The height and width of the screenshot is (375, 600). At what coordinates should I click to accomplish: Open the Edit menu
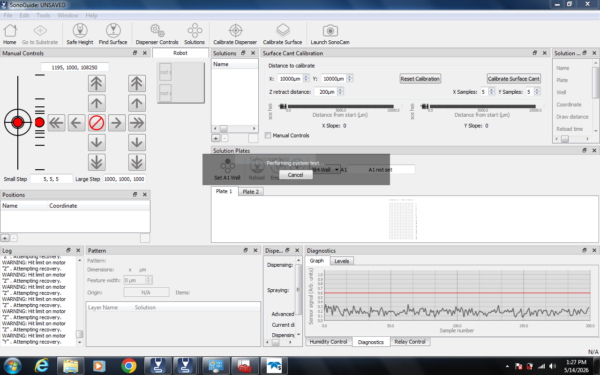click(24, 15)
